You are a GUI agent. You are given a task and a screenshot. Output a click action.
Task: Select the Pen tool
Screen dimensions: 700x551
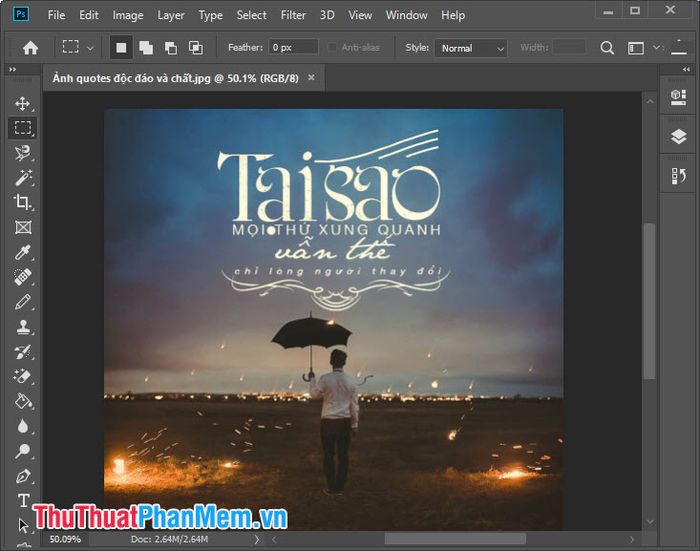(x=22, y=476)
